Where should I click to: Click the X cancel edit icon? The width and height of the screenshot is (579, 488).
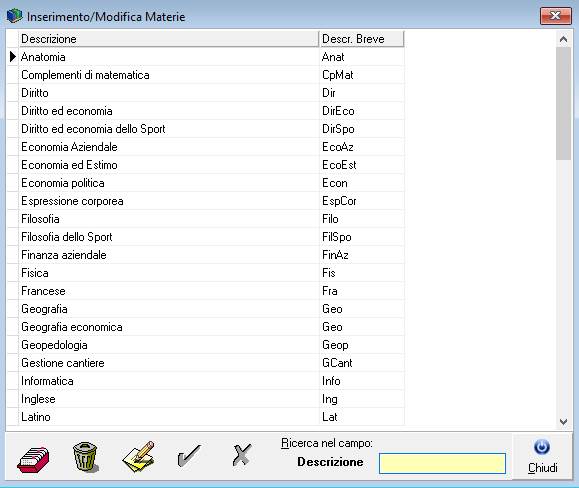242,454
